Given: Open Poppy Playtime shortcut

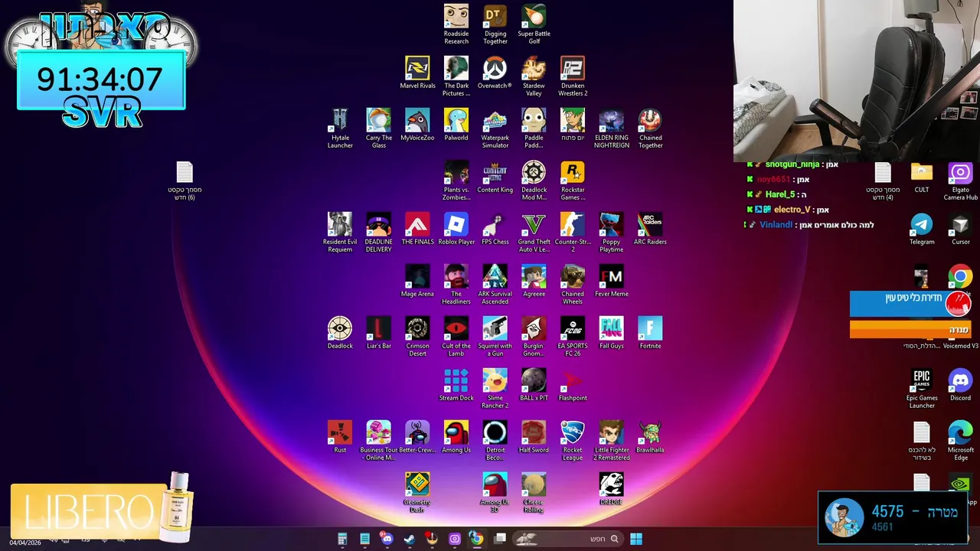Looking at the screenshot, I should [x=612, y=233].
